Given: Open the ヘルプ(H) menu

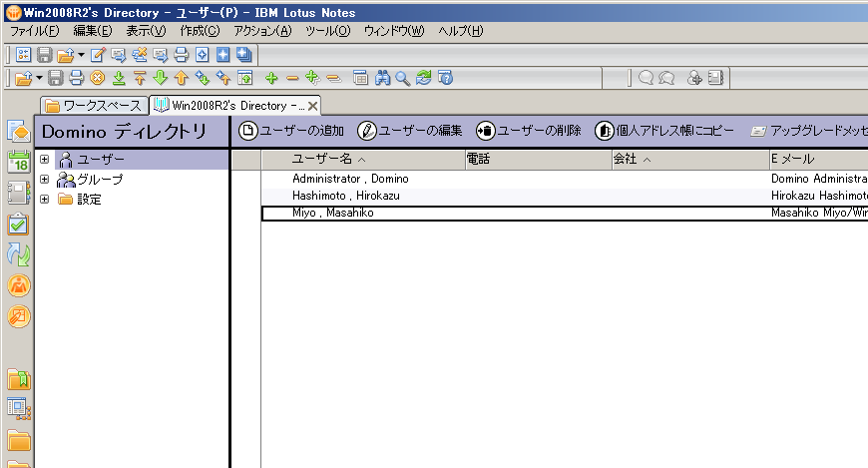Looking at the screenshot, I should (x=461, y=31).
